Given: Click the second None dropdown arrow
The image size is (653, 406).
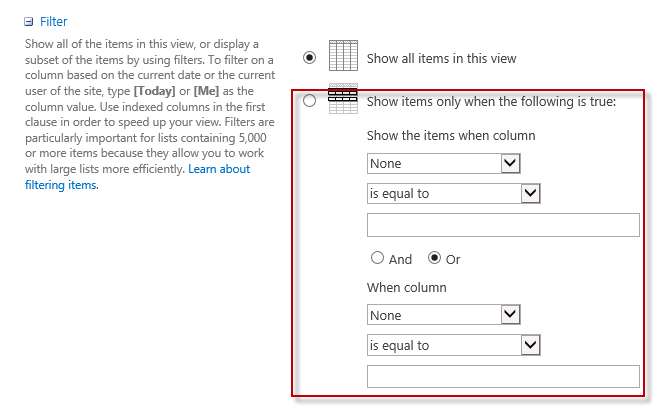Looking at the screenshot, I should 511,314.
